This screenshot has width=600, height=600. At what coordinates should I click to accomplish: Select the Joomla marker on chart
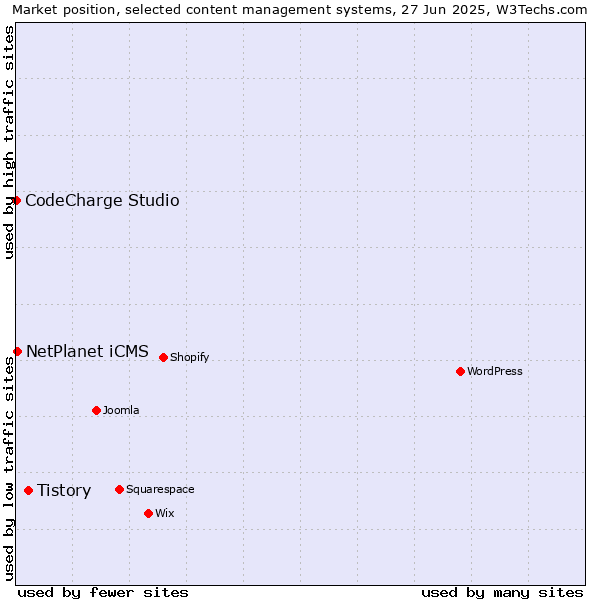(x=96, y=410)
